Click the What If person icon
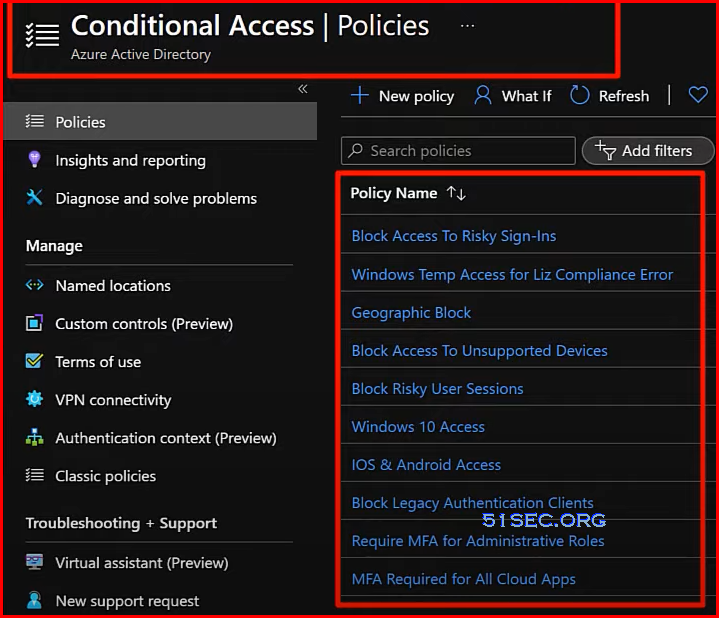 (483, 95)
